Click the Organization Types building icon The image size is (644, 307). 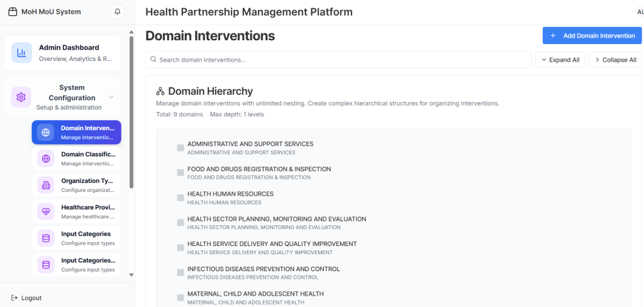pos(45,185)
